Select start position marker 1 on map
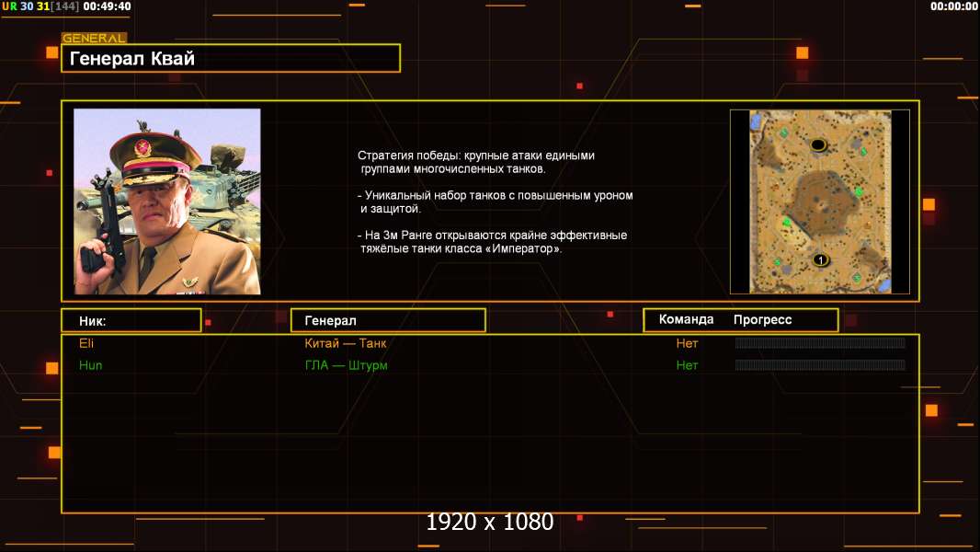The image size is (980, 552). tap(820, 259)
